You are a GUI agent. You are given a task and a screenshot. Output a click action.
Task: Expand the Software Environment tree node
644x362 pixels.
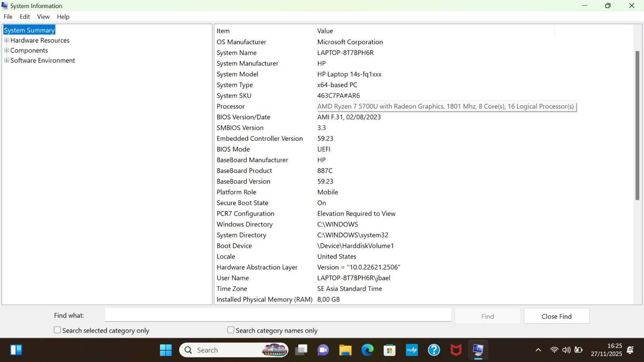coord(6,60)
